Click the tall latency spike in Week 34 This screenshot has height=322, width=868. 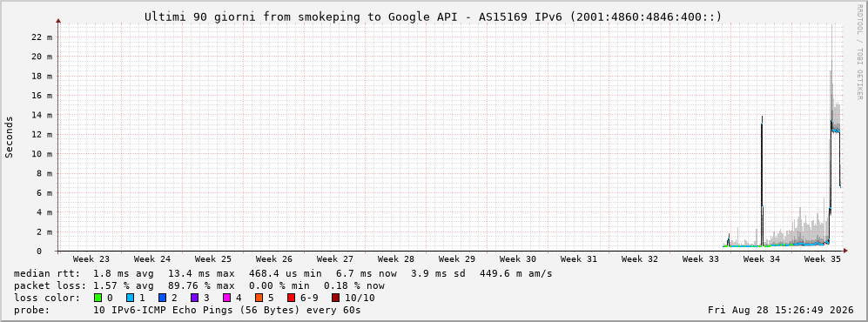(x=763, y=182)
